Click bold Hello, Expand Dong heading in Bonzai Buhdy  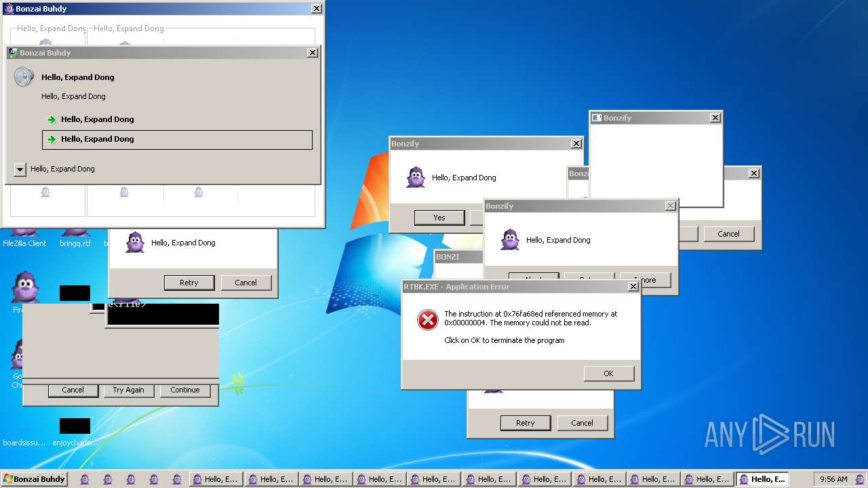pos(78,77)
